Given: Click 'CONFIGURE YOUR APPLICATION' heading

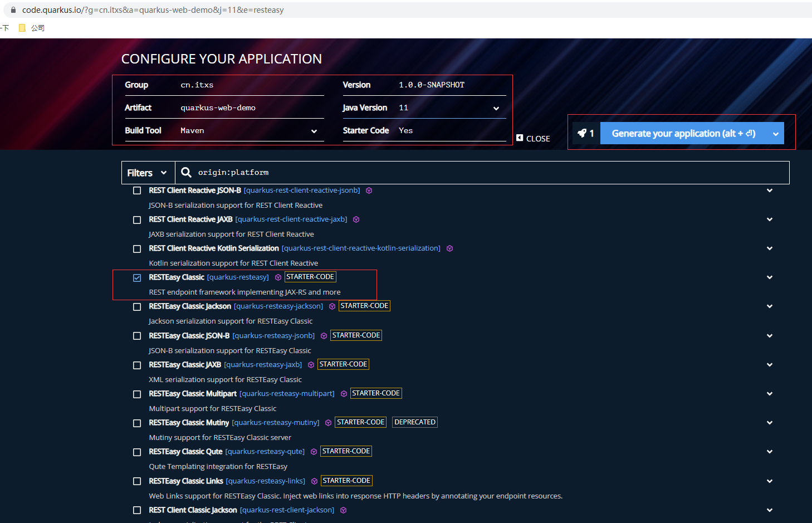Looking at the screenshot, I should coord(222,59).
